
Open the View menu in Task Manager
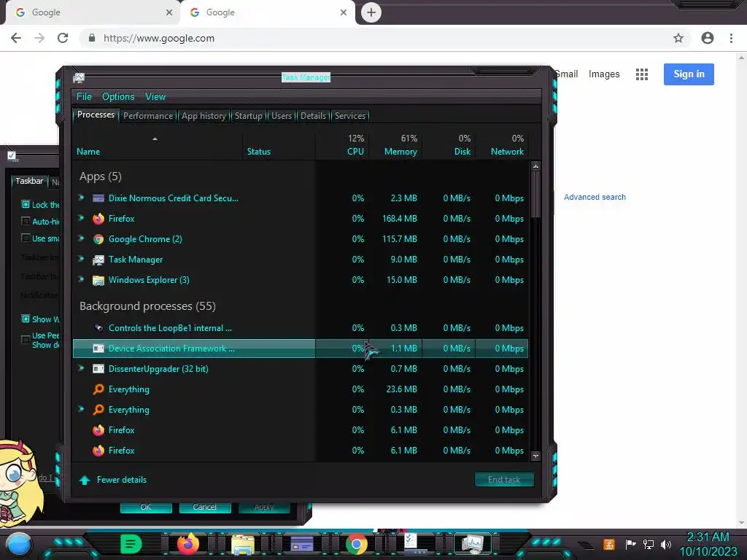tap(155, 97)
